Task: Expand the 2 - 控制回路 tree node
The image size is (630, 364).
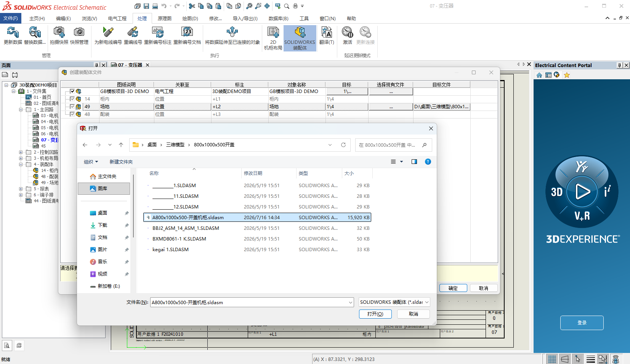Action: pos(21,152)
